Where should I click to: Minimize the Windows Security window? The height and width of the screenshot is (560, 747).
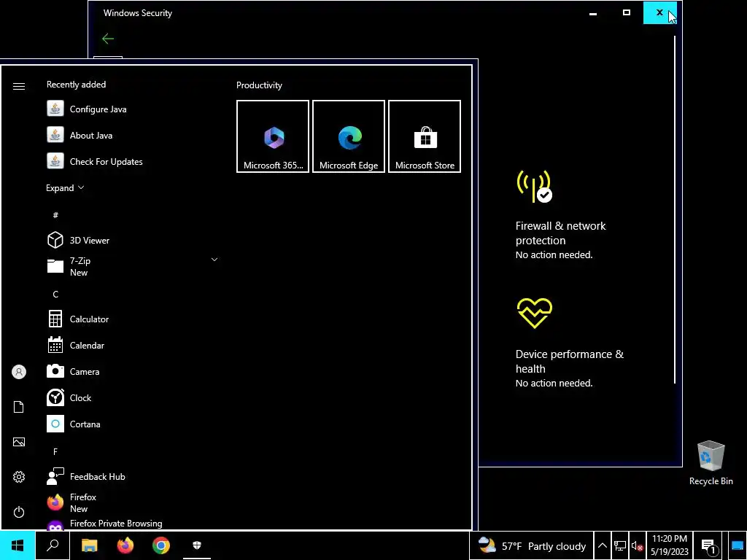click(593, 13)
